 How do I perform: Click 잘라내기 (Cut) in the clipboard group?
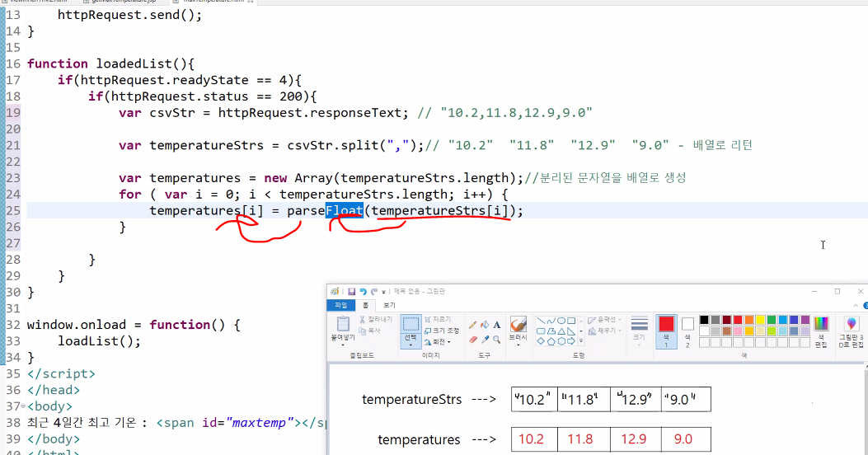point(375,319)
